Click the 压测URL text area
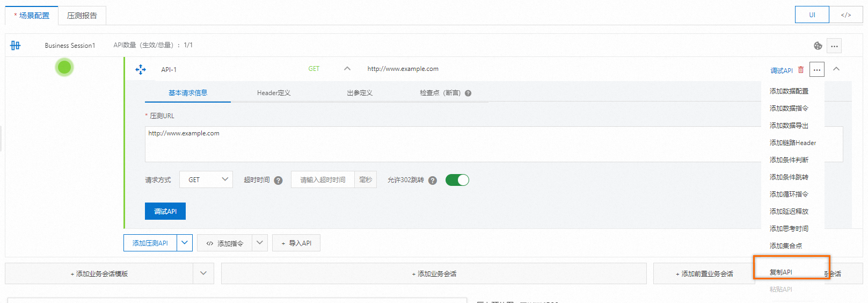The width and height of the screenshot is (868, 303). [x=494, y=144]
